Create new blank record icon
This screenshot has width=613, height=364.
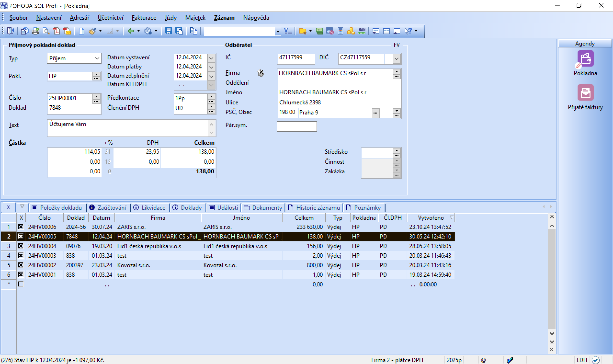point(81,31)
